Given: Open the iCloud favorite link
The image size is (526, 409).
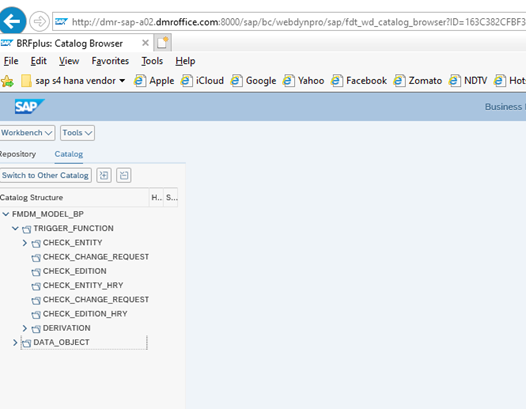Looking at the screenshot, I should coord(202,81).
